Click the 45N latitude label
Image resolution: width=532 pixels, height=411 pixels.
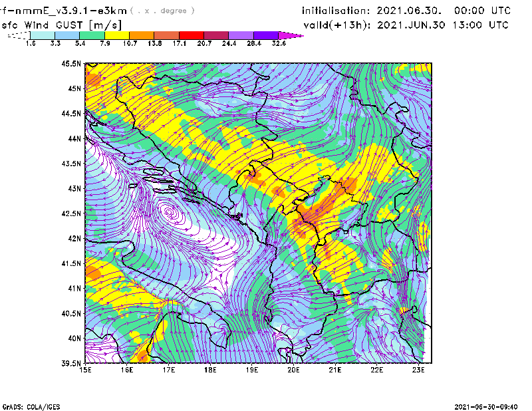click(74, 88)
